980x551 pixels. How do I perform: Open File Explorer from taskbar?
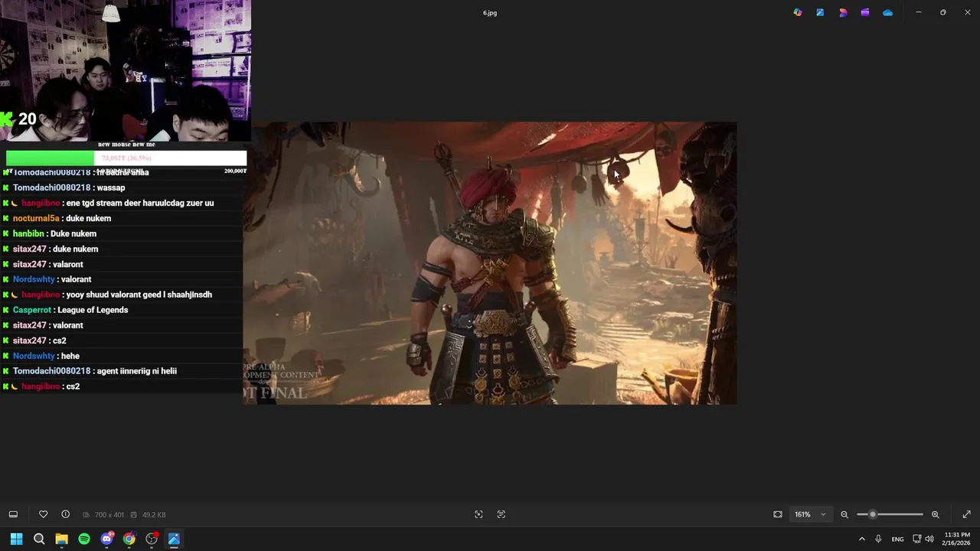(x=61, y=539)
